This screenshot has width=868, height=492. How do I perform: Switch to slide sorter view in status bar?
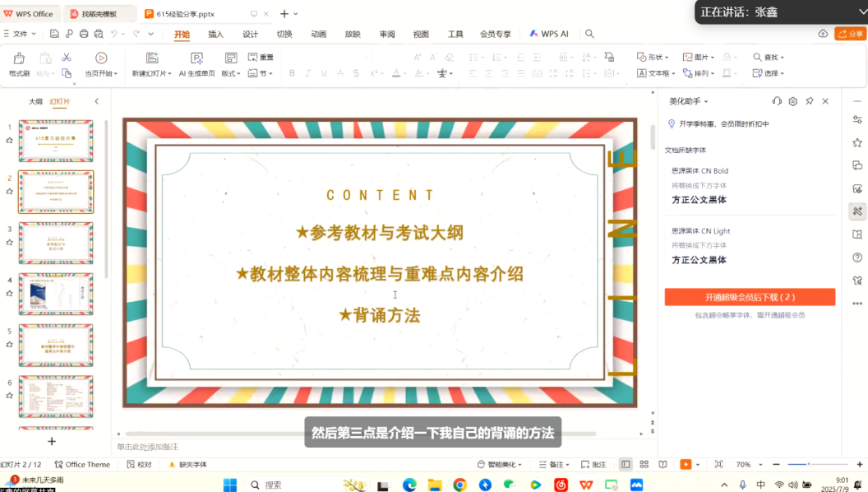coord(644,465)
